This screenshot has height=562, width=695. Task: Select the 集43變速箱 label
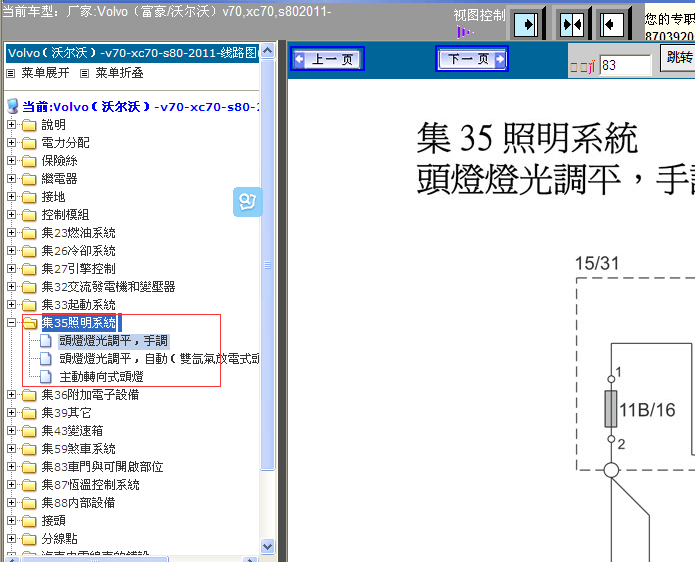(x=72, y=431)
